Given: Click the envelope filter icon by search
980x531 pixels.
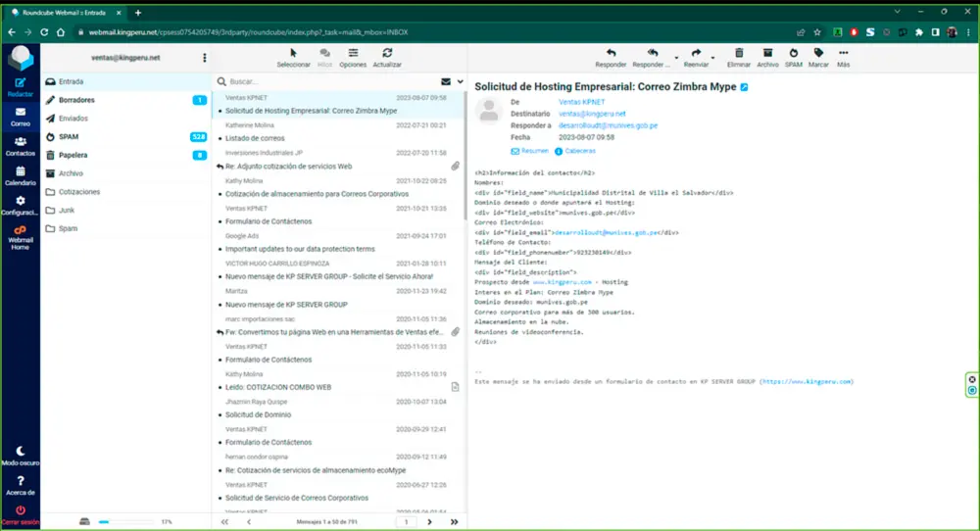Looking at the screenshot, I should (446, 82).
